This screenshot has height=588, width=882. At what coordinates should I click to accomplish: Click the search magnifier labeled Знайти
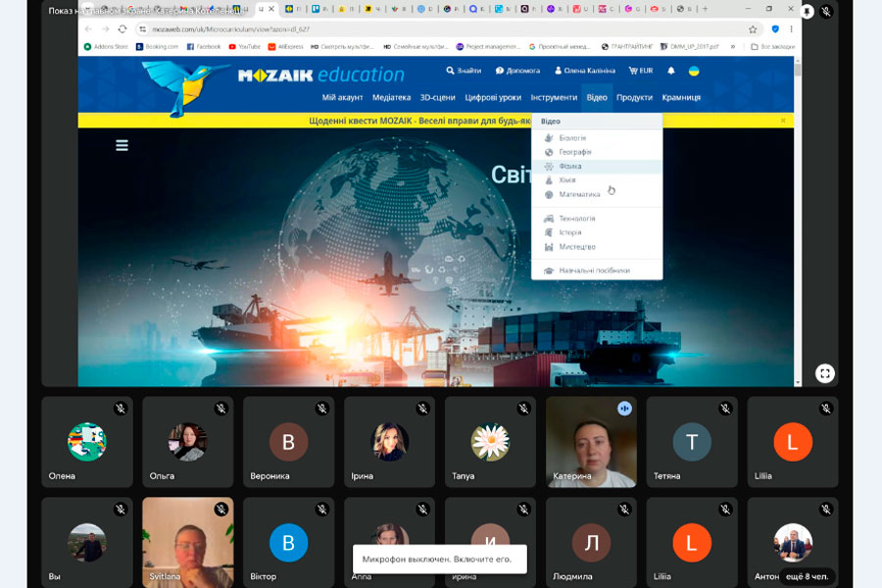coord(464,71)
